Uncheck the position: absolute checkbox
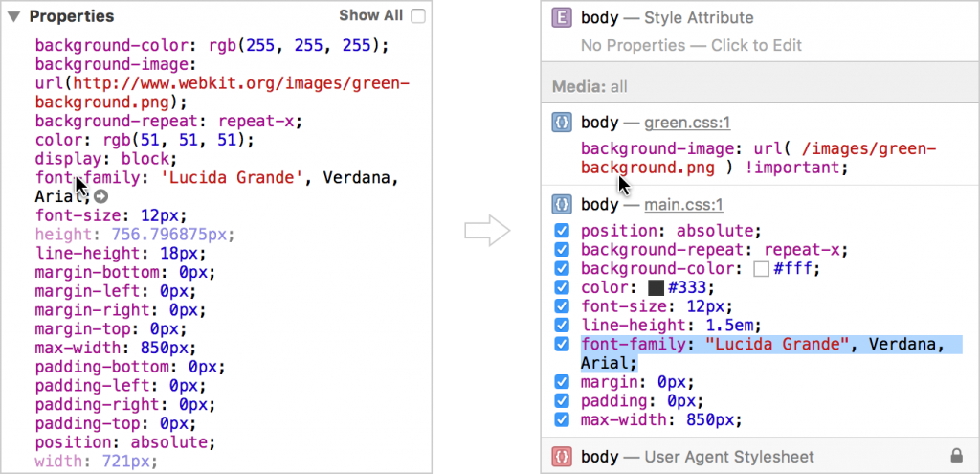980x474 pixels. click(562, 232)
